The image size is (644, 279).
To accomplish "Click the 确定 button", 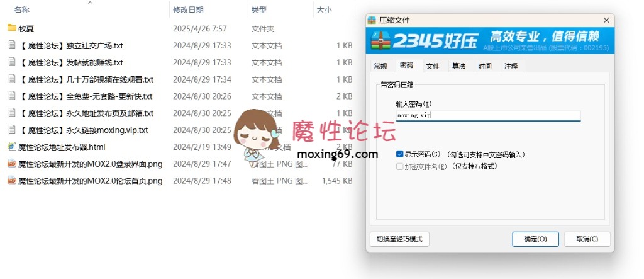I will 535,239.
